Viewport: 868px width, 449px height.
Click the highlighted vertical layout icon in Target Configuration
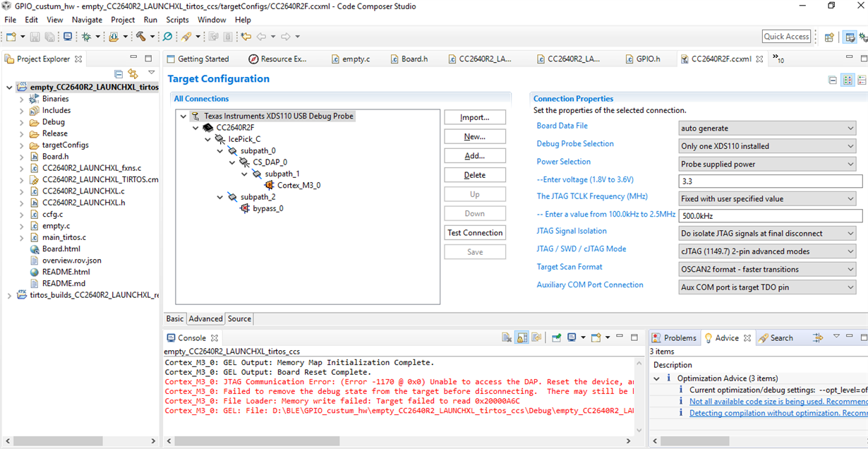tap(848, 80)
